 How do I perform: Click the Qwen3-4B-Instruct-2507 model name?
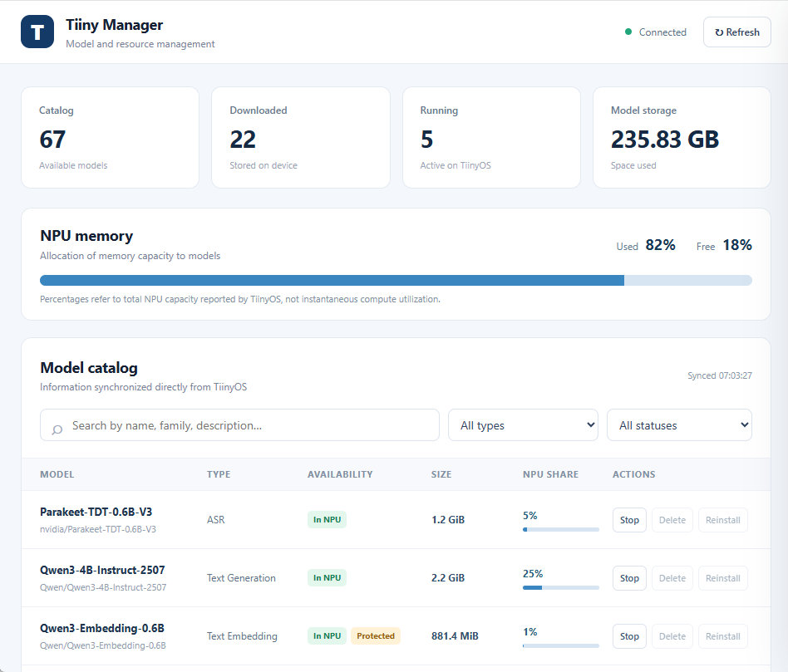click(102, 570)
